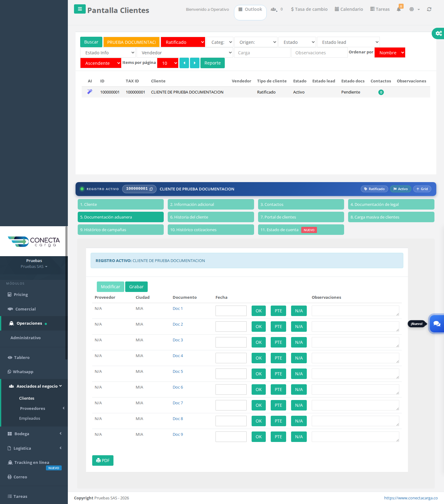Open the users group icon in header

click(273, 9)
